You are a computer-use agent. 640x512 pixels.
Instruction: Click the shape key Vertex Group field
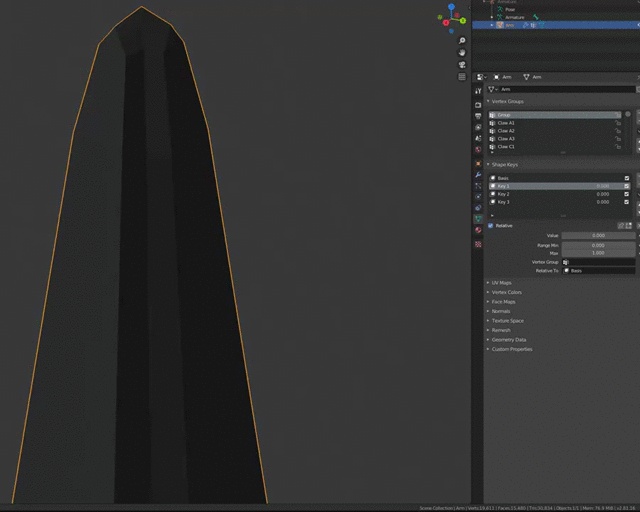[598, 262]
